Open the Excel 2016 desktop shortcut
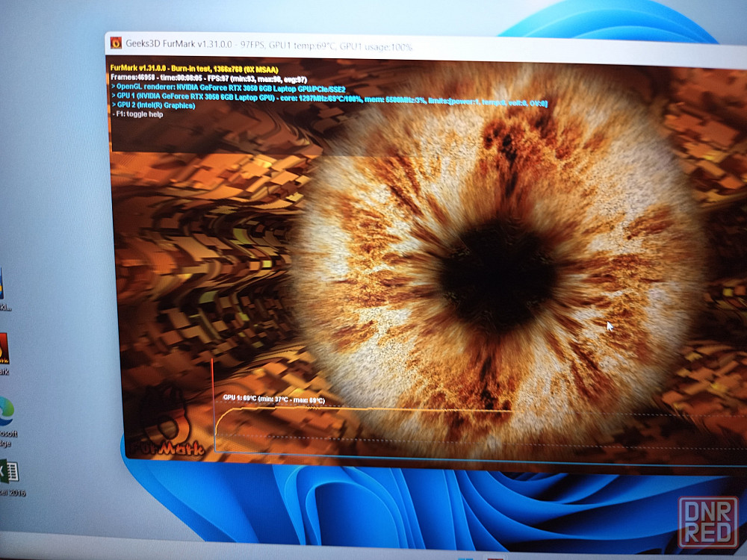Viewport: 747px width, 560px height. click(x=7, y=473)
